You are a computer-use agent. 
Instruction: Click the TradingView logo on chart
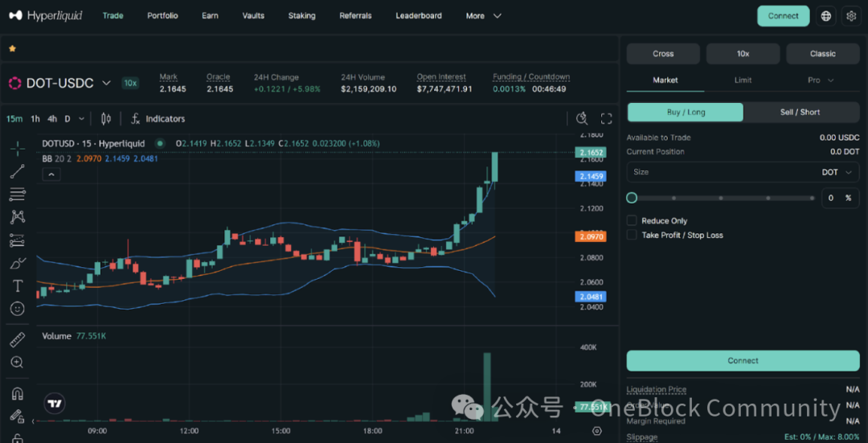point(55,404)
